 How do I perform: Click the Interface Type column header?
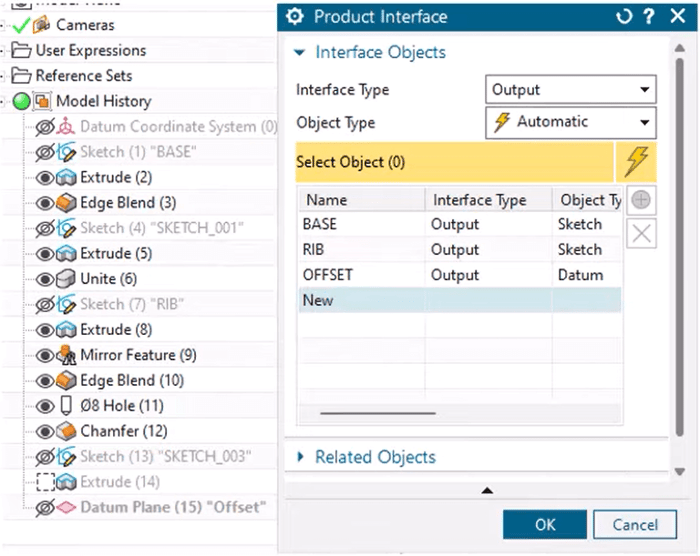[x=488, y=200]
